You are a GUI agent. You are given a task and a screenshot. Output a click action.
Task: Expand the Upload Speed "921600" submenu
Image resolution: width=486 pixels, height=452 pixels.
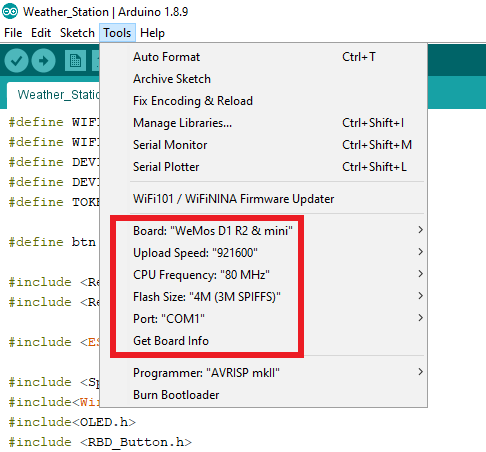click(263, 253)
